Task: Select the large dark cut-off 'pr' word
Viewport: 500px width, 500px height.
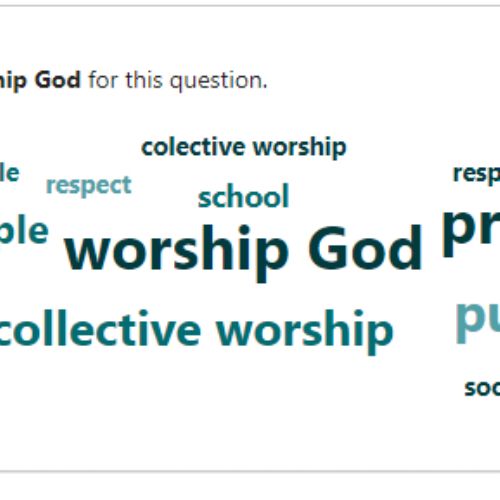Action: click(471, 233)
